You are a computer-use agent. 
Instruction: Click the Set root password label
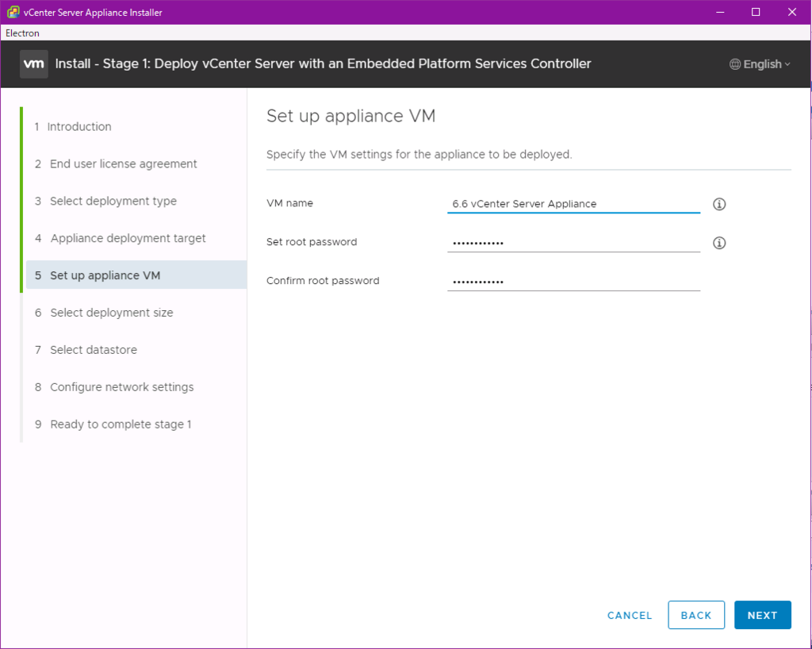(x=311, y=242)
